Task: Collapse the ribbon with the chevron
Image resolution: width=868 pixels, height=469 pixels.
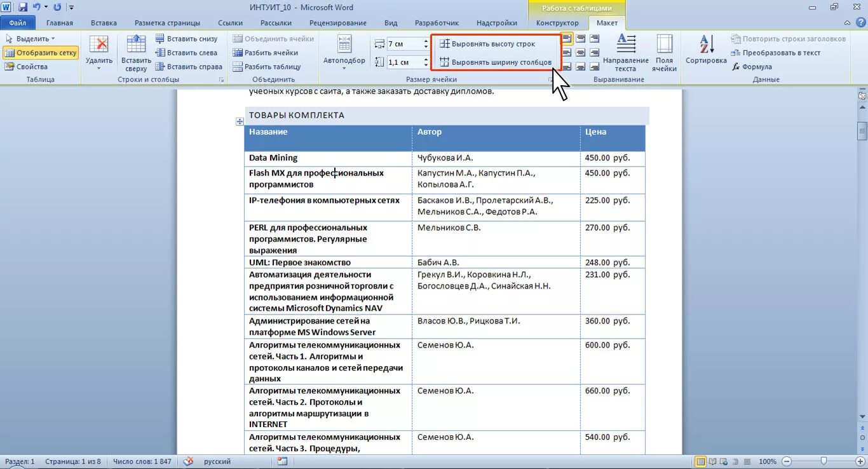Action: pos(847,23)
